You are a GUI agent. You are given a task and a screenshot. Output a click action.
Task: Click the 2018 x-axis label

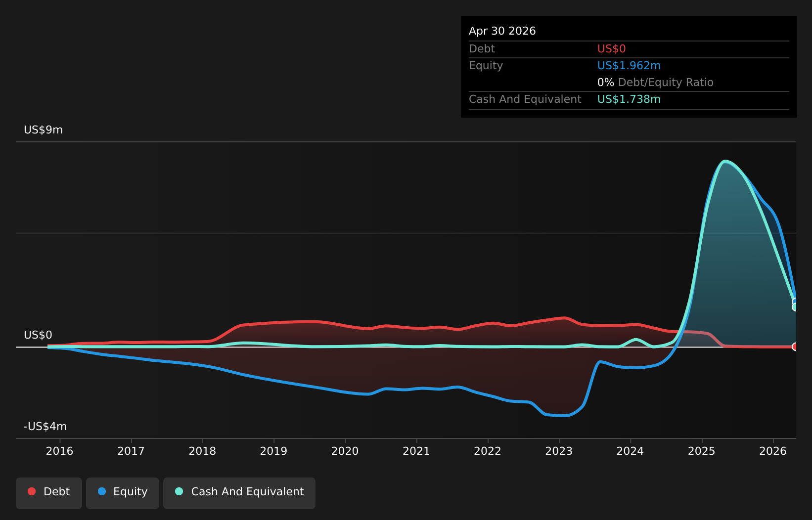[202, 451]
